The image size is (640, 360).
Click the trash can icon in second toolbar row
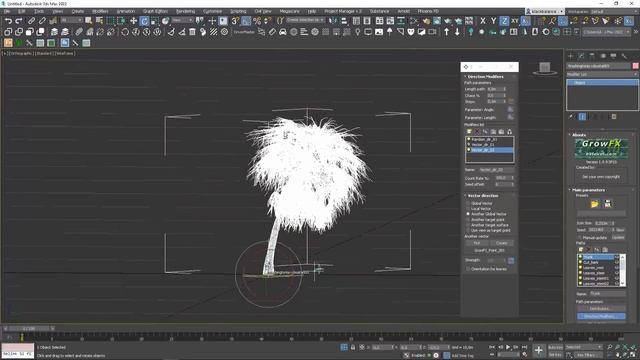click(x=192, y=32)
